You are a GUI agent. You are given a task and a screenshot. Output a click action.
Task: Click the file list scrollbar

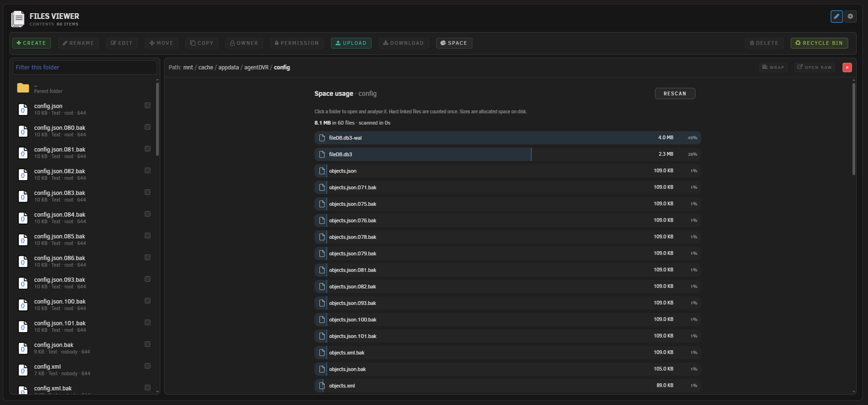click(157, 119)
